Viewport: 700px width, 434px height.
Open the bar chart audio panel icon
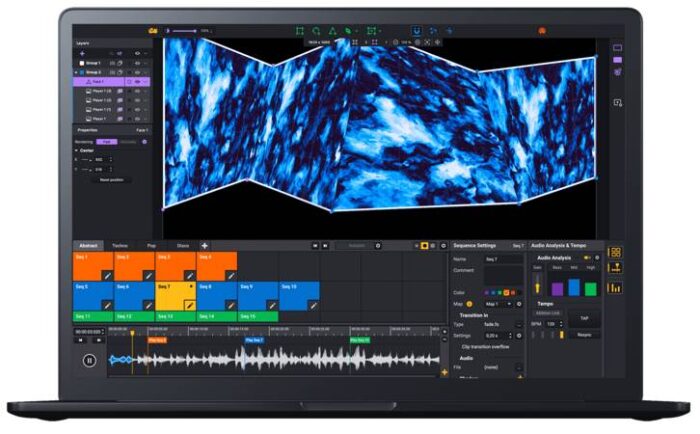pos(615,287)
